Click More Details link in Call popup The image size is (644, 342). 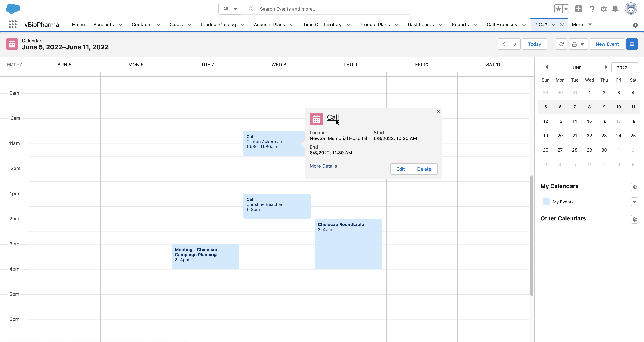(x=323, y=166)
